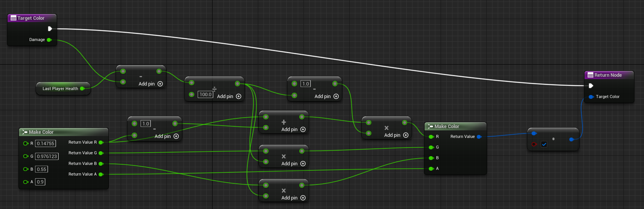644x209 pixels.
Task: Click the blue Target Color input pin on Return Node
Action: 591,97
